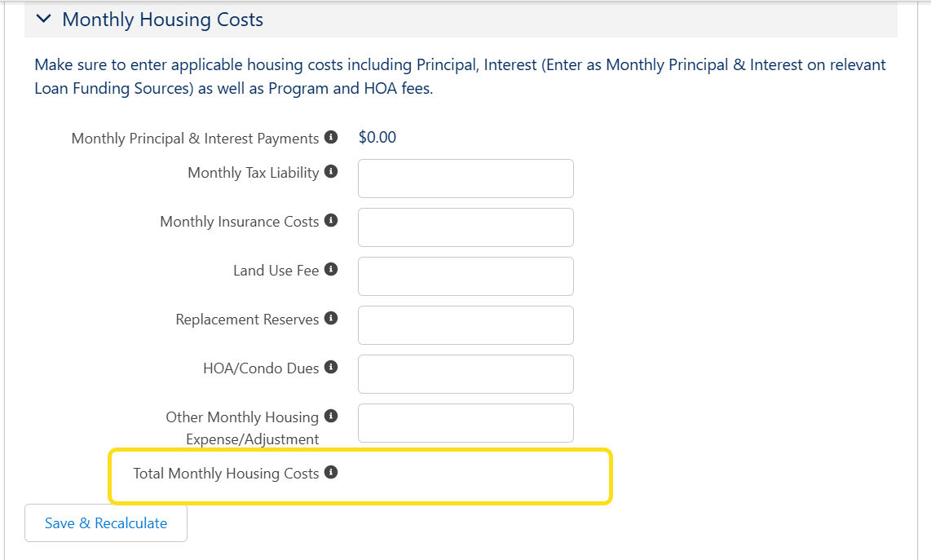Open info icon next to Monthly Insurance Costs

(x=331, y=221)
